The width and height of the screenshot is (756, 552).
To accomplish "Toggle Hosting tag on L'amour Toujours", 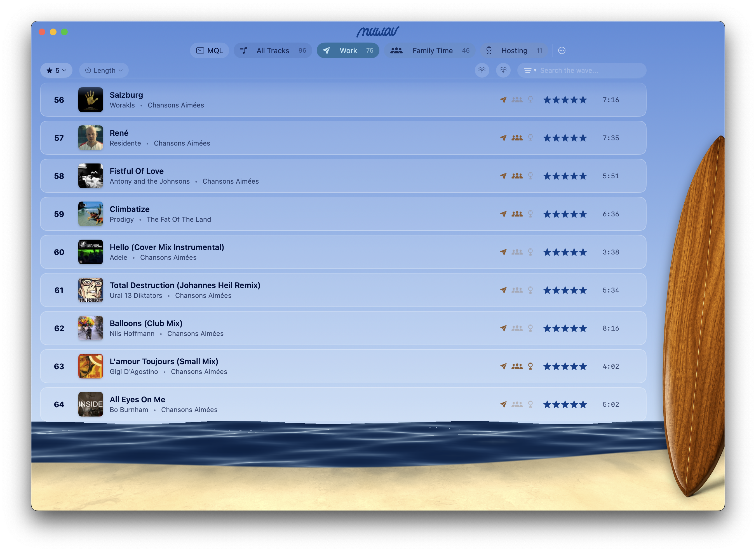I will tap(530, 366).
